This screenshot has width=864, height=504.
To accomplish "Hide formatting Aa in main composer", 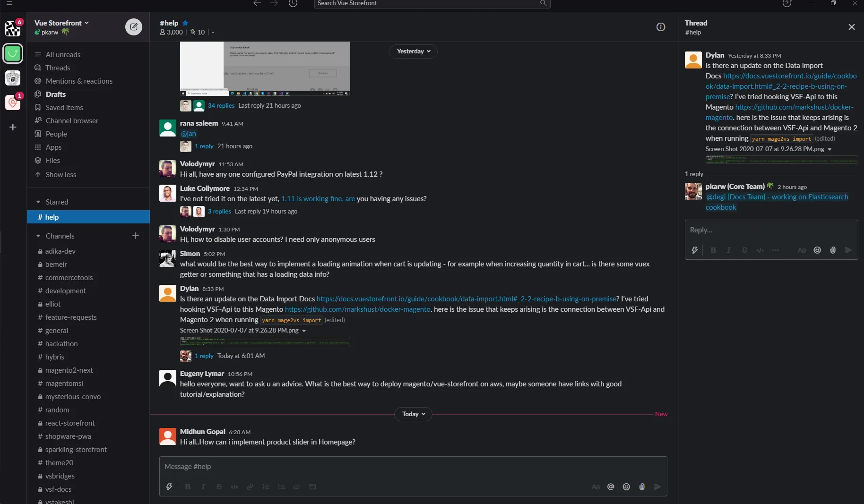I will [x=596, y=487].
